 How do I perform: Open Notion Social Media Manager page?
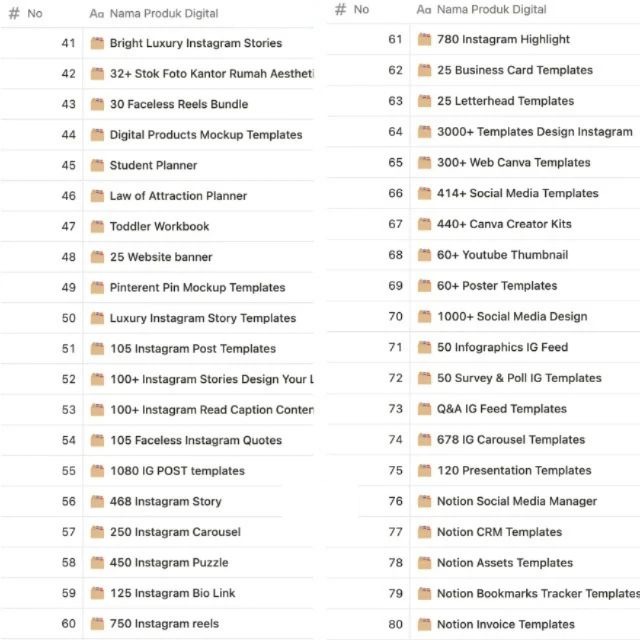click(516, 501)
